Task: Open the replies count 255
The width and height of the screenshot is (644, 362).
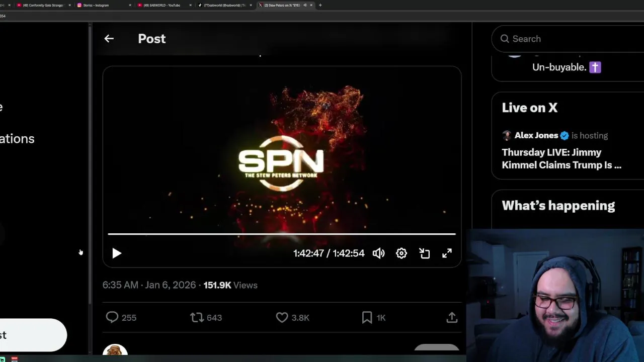Action: pos(121,318)
